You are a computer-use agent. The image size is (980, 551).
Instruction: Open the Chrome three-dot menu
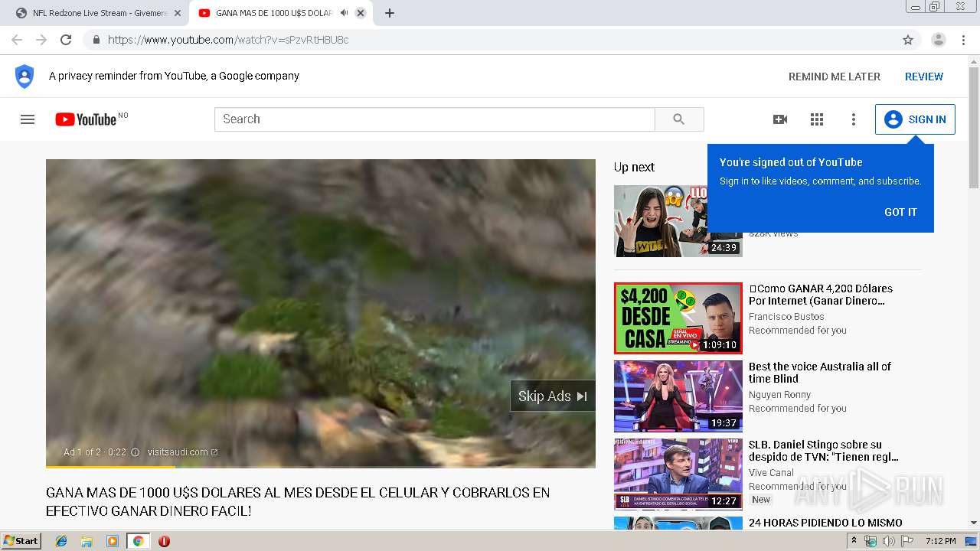pos(964,40)
